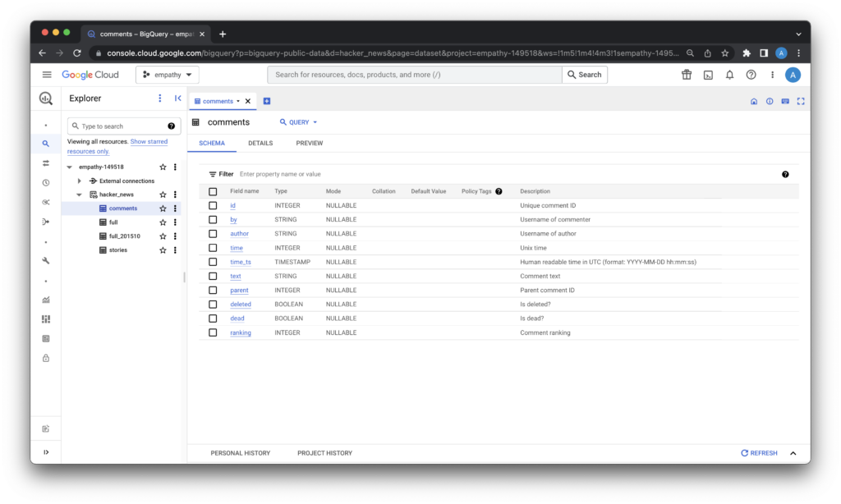841x504 pixels.
Task: Expand the External connections tree node
Action: (80, 181)
